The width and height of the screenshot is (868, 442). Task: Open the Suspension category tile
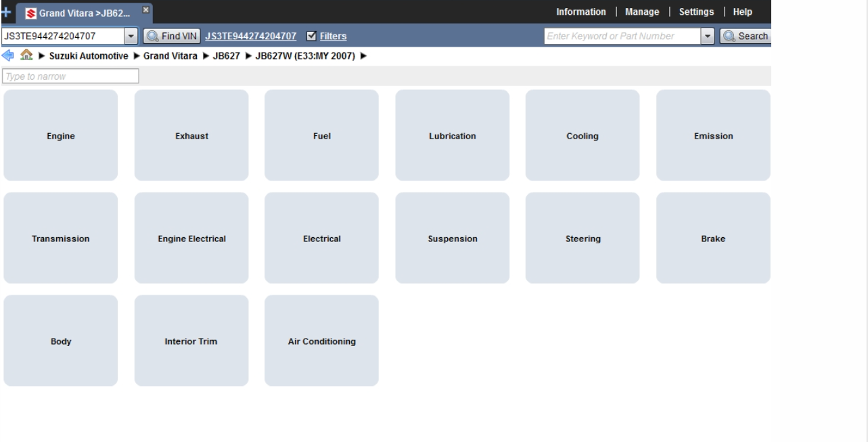(453, 239)
